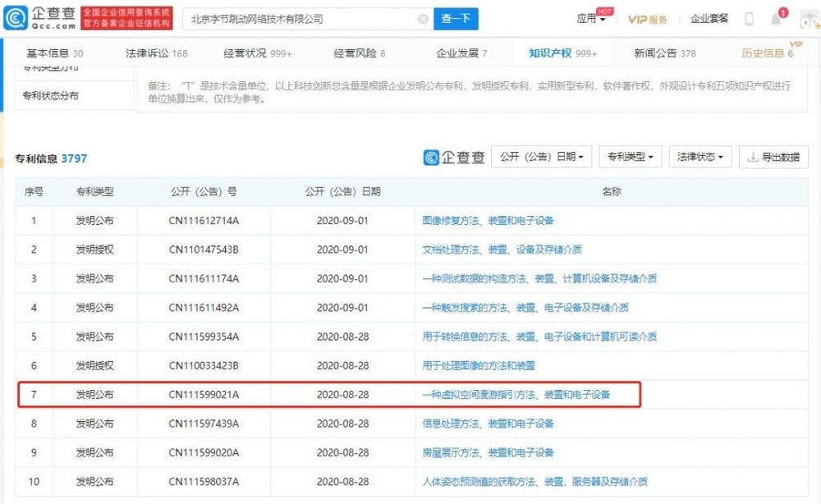Click publication number CN111597439A
This screenshot has height=504, width=821.
pos(204,424)
